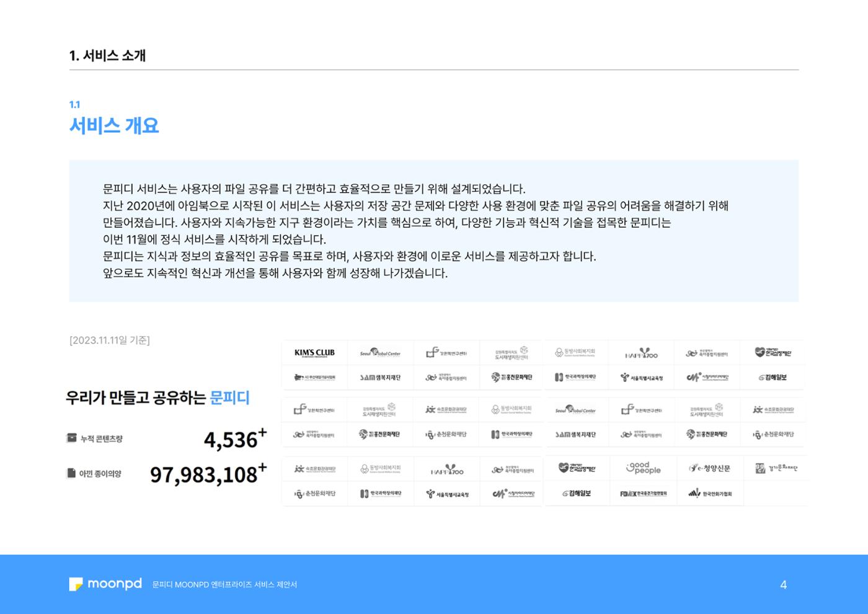Click the footer text '문피디 MOONPD 엔터프라이즈 서비스 제안서'
The width and height of the screenshot is (868, 614).
point(224,584)
